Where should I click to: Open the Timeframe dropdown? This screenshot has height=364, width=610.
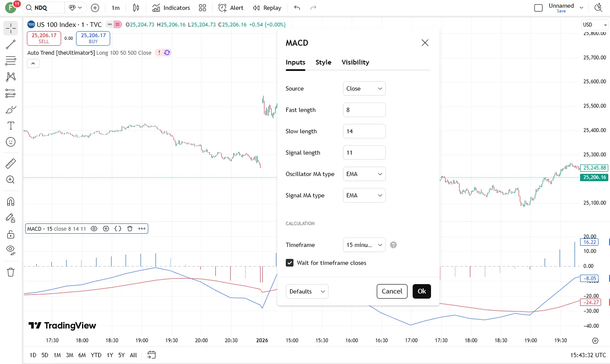(x=364, y=245)
